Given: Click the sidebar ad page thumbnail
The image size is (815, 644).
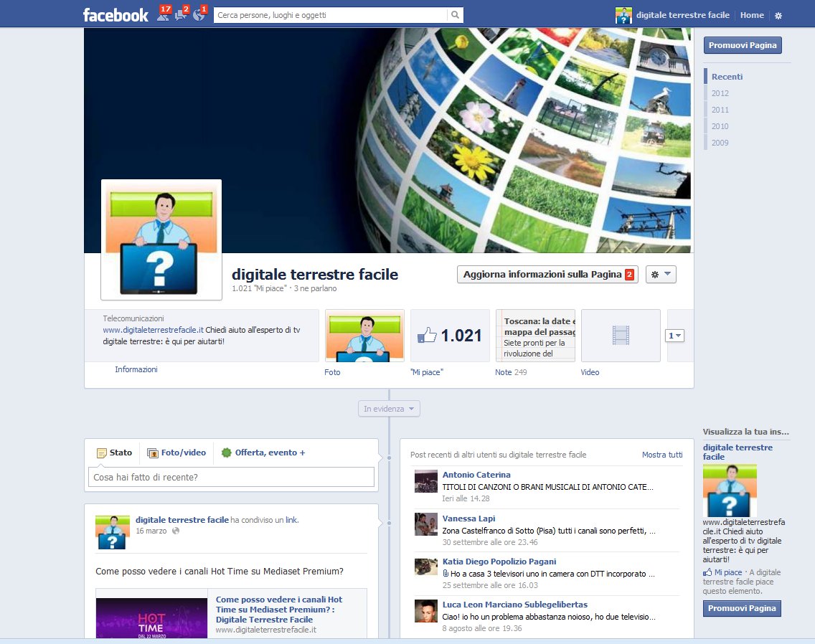Looking at the screenshot, I should 730,490.
